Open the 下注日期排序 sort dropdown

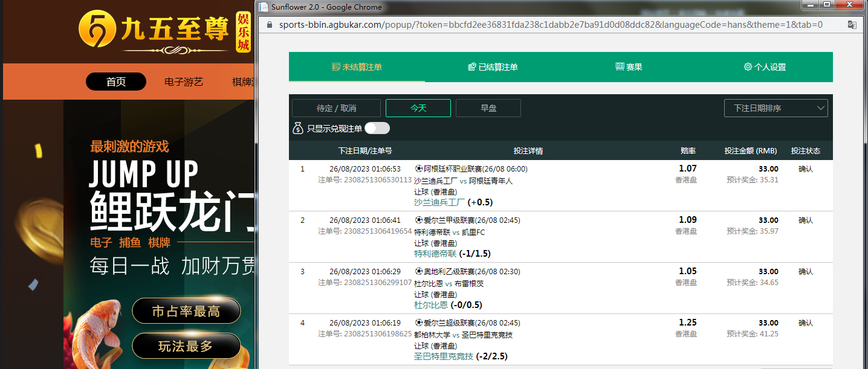776,108
